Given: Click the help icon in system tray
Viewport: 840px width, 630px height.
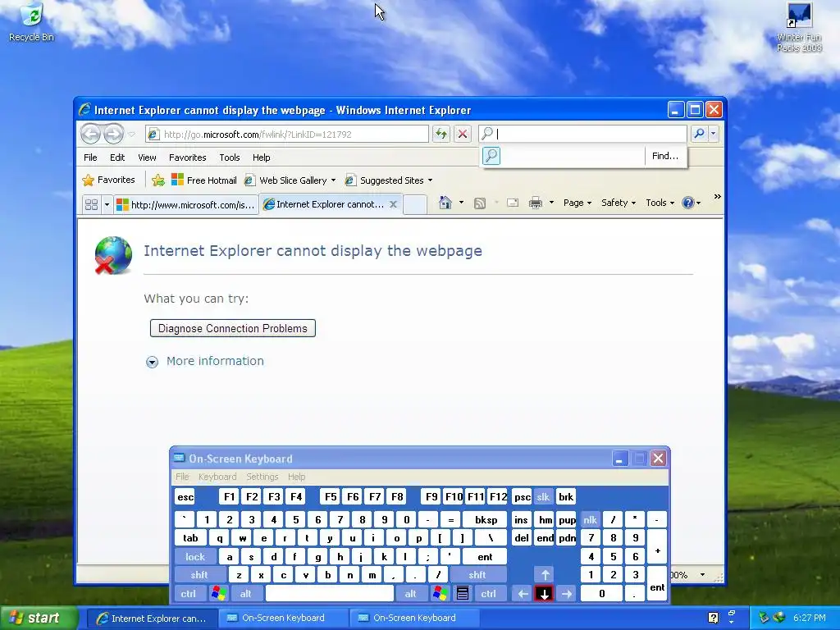Looking at the screenshot, I should (x=713, y=618).
